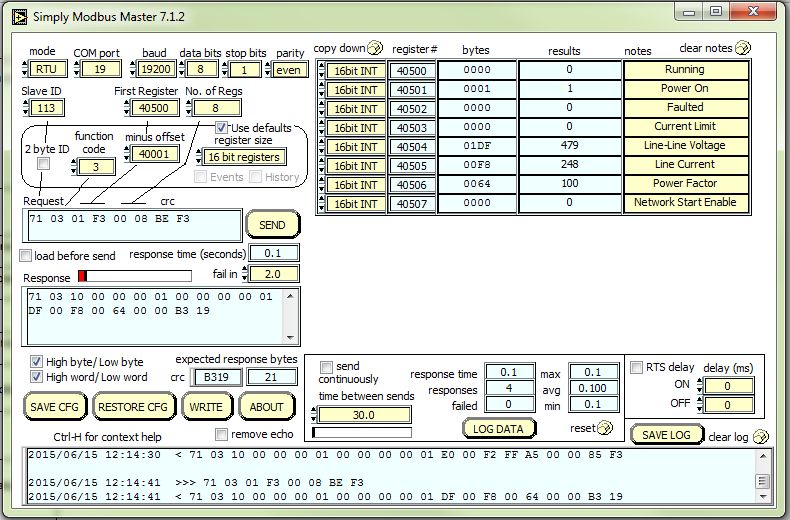Click the ABOUT button
Viewport: 790px width, 520px height.
point(266,407)
